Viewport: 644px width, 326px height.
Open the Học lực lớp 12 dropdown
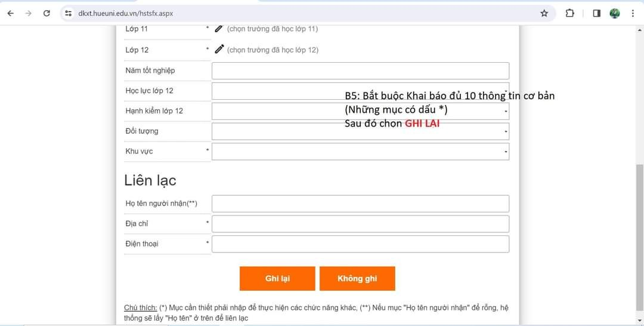(361, 91)
